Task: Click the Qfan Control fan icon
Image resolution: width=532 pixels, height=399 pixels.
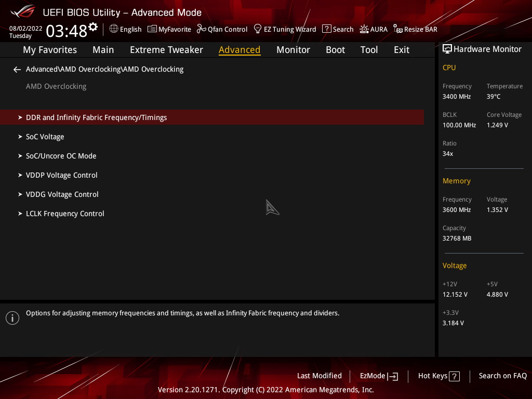Action: 201,29
